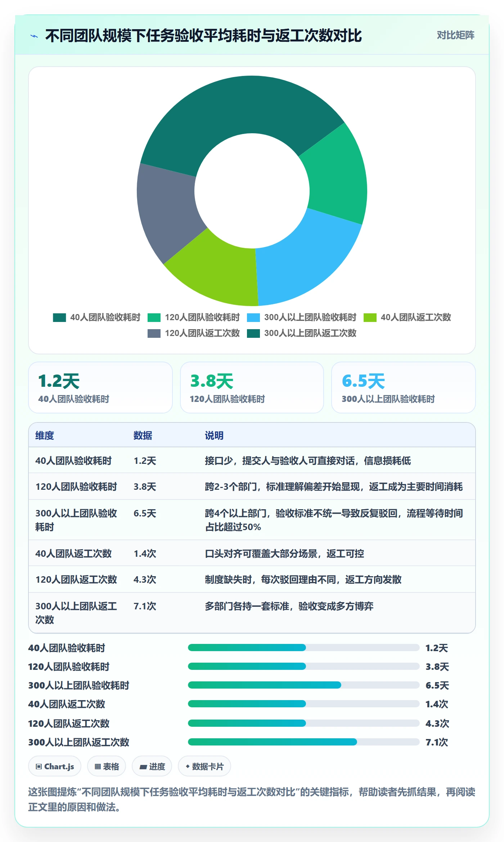
Task: Select the 3.8天 data card
Action: 252,388
